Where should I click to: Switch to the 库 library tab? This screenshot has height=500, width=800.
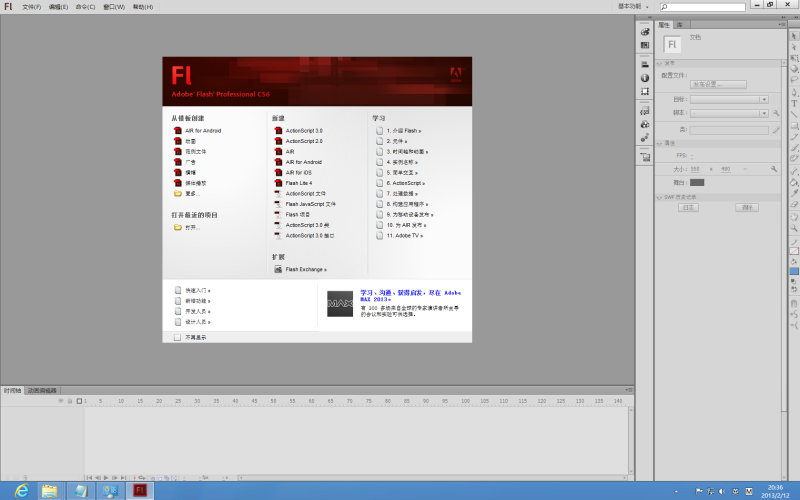point(680,25)
